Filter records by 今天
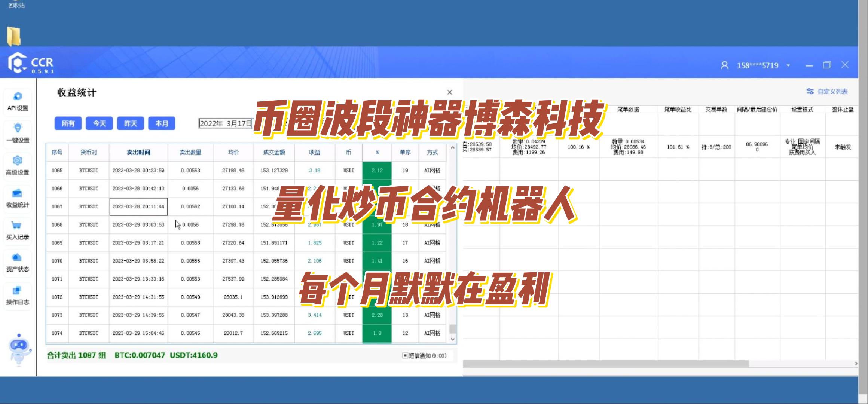The image size is (868, 404). (99, 123)
